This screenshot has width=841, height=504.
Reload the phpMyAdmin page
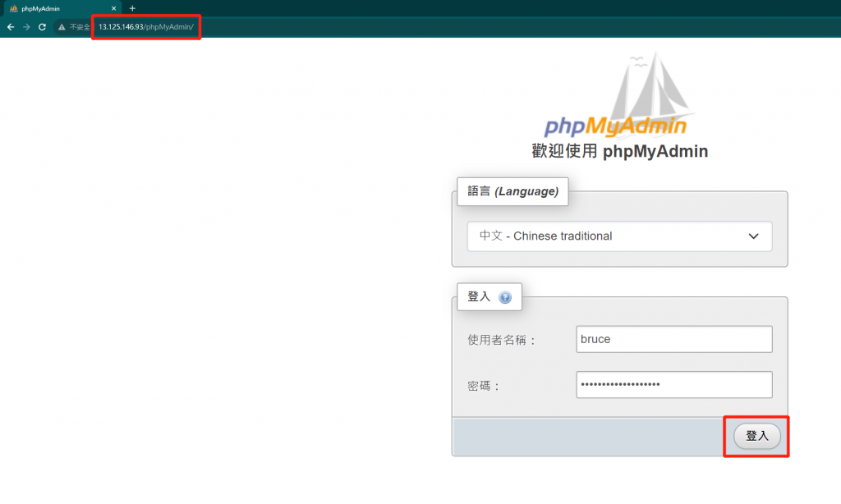pos(42,27)
